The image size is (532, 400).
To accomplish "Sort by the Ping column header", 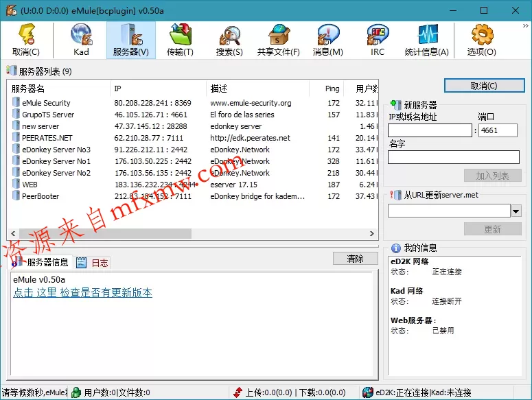I will [x=327, y=89].
